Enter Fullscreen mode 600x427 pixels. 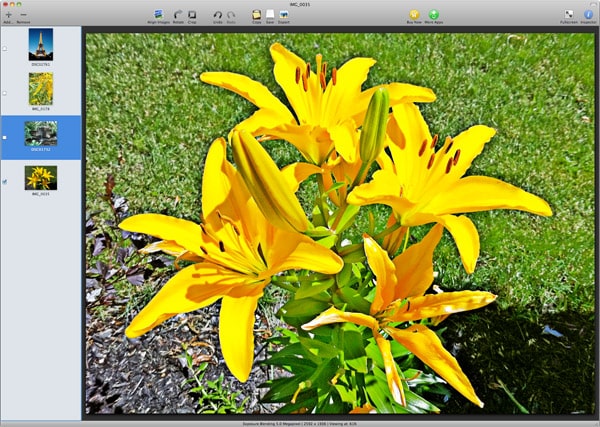tap(568, 14)
